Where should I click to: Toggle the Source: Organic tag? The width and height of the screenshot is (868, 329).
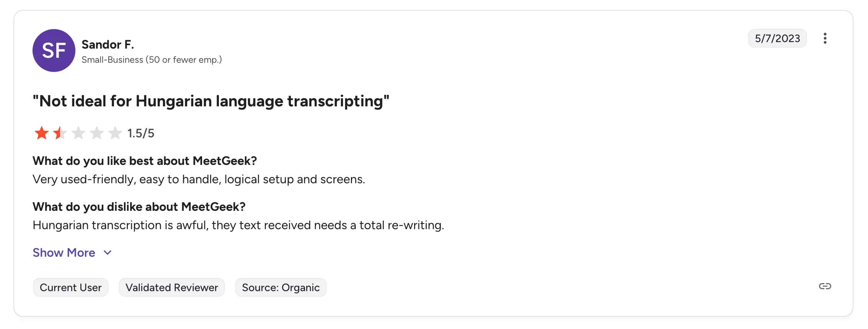pyautogui.click(x=281, y=287)
